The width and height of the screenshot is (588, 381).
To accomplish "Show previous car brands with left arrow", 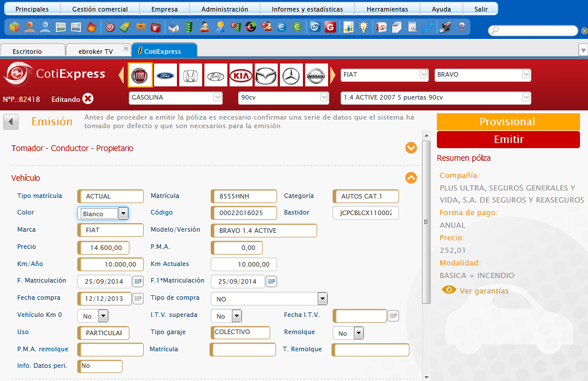I will pos(121,75).
